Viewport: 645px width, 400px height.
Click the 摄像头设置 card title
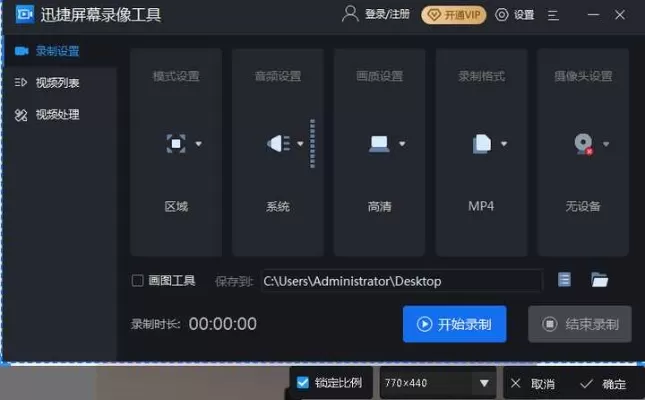point(583,76)
